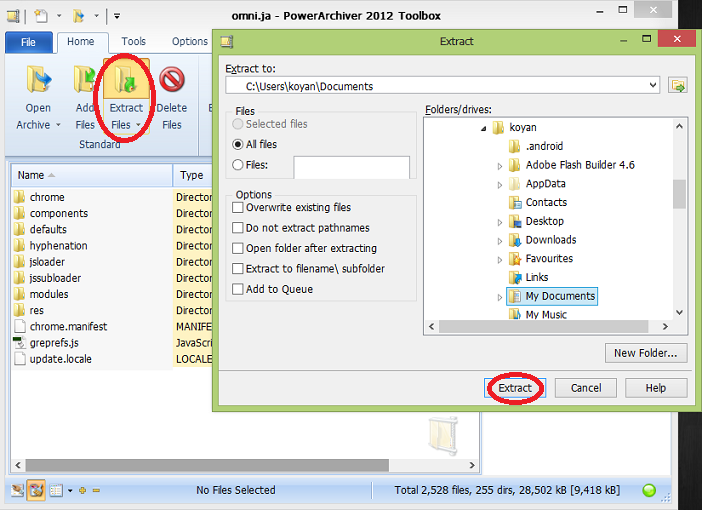Select the chrome folder in archive list
The height and width of the screenshot is (510, 702).
[47, 197]
